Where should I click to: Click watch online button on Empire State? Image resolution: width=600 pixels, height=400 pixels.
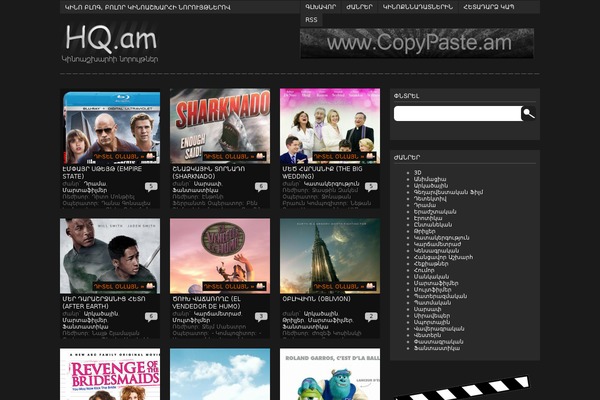[x=124, y=157]
